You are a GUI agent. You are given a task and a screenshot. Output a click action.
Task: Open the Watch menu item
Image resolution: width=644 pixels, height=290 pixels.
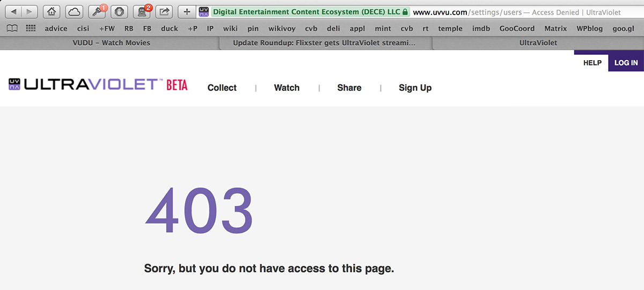point(287,88)
